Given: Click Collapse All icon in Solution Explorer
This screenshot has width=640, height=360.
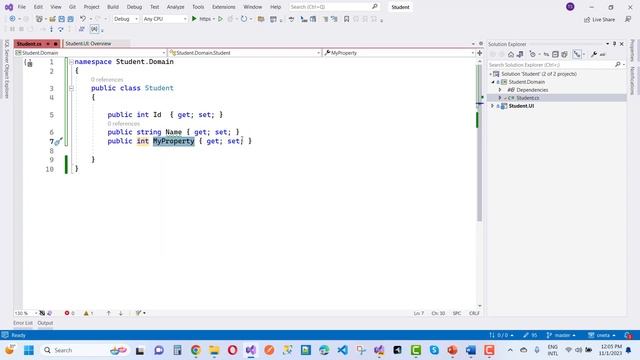Looking at the screenshot, I should pyautogui.click(x=555, y=54).
